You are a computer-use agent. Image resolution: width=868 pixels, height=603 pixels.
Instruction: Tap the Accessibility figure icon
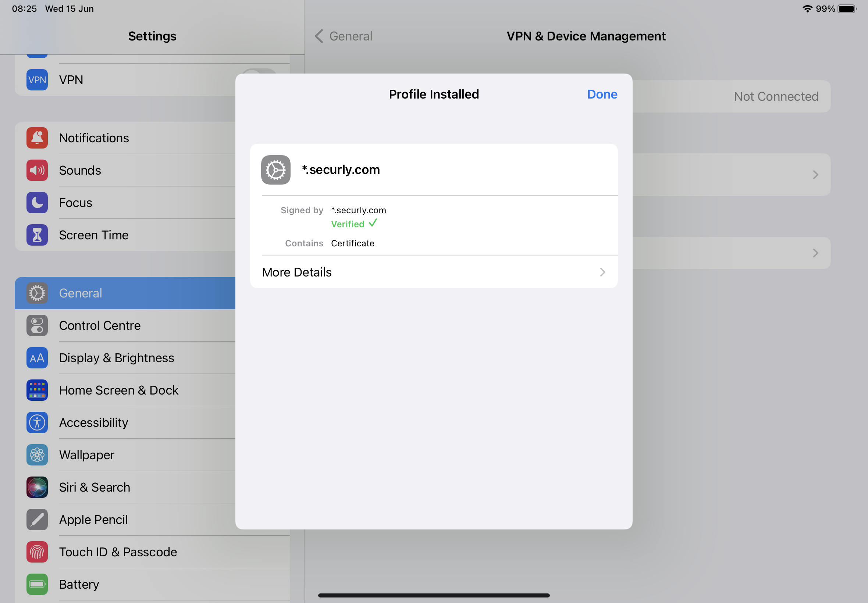pyautogui.click(x=37, y=423)
